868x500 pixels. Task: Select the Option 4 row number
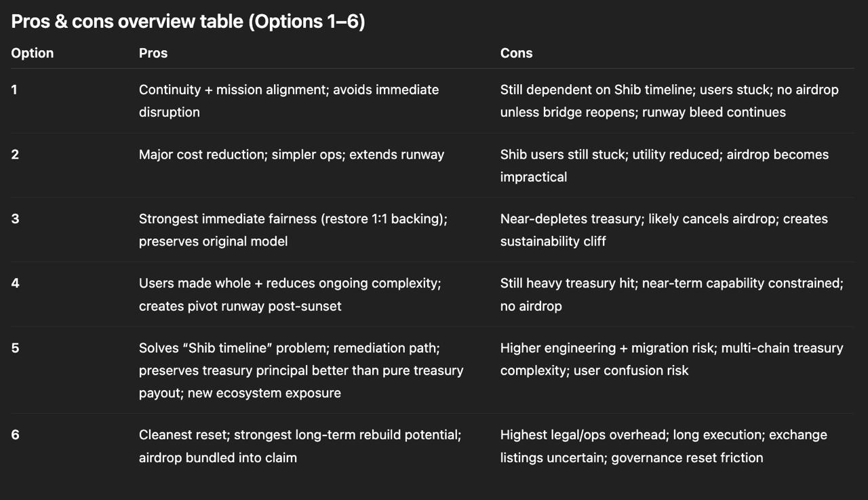tap(15, 283)
